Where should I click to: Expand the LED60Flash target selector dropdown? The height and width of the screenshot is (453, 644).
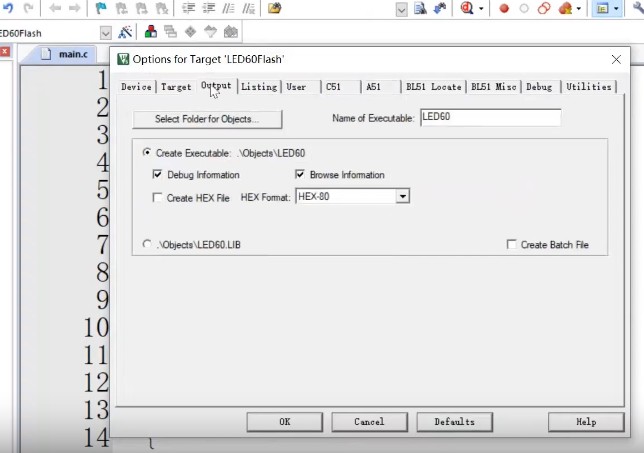106,33
